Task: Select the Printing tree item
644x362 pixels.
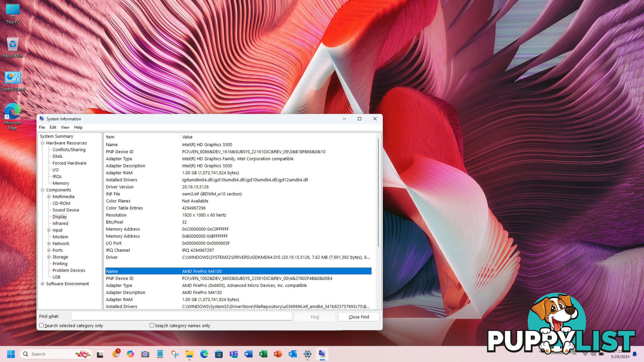Action: pos(60,264)
